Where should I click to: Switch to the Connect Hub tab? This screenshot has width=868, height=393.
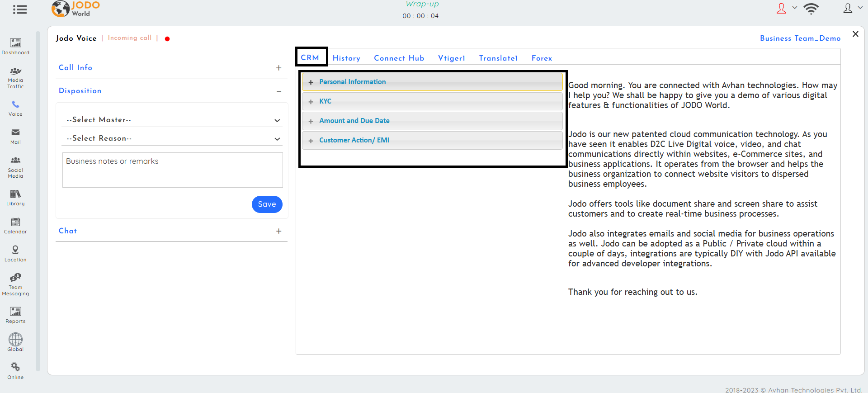point(399,58)
